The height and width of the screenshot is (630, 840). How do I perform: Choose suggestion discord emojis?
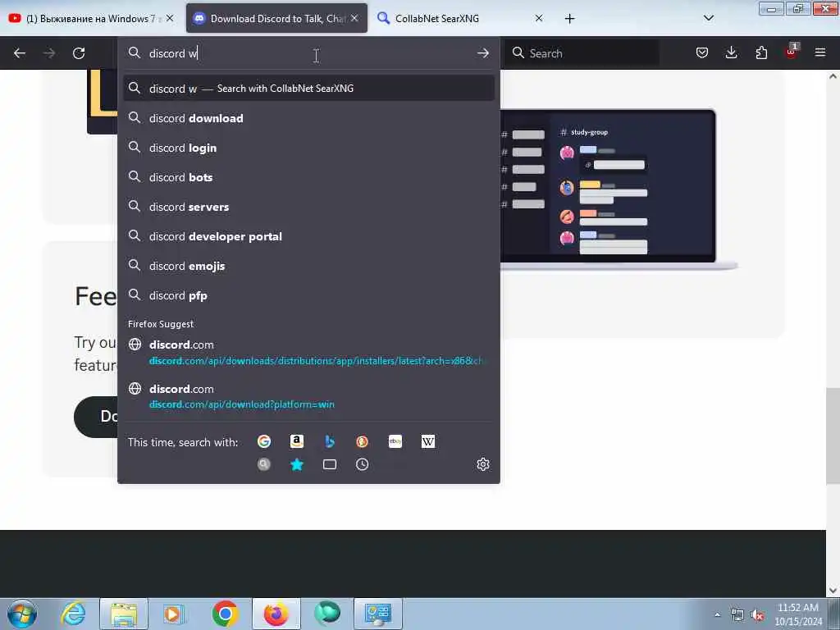point(308,266)
